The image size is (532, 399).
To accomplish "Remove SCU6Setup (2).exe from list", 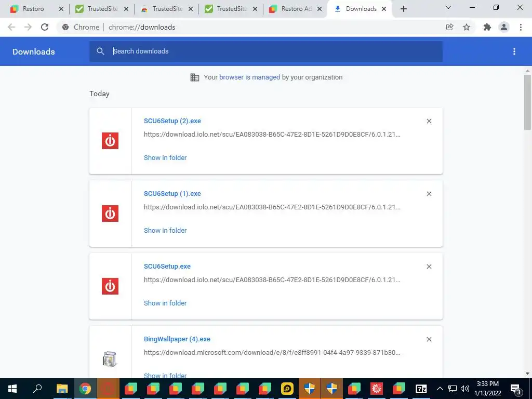I will click(x=429, y=121).
